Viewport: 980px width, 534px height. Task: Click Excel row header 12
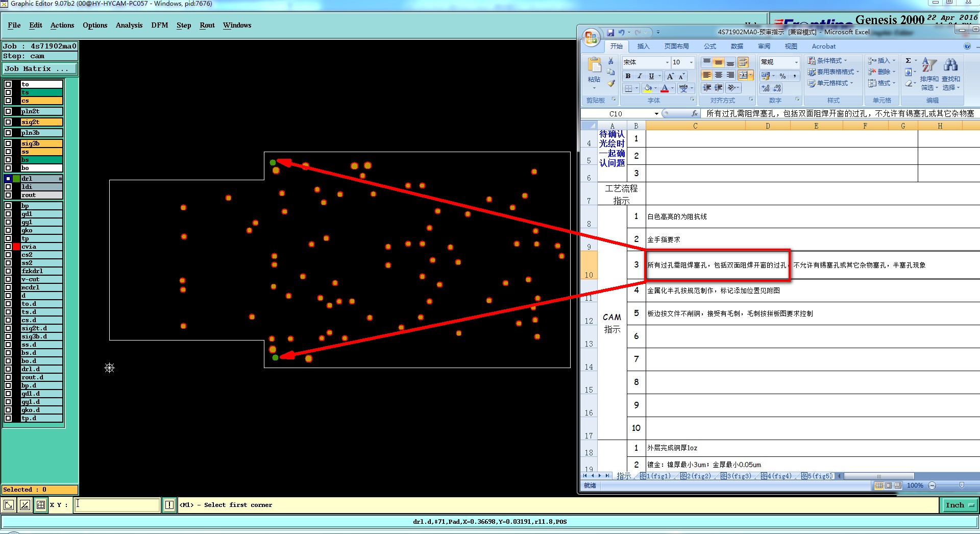(589, 313)
